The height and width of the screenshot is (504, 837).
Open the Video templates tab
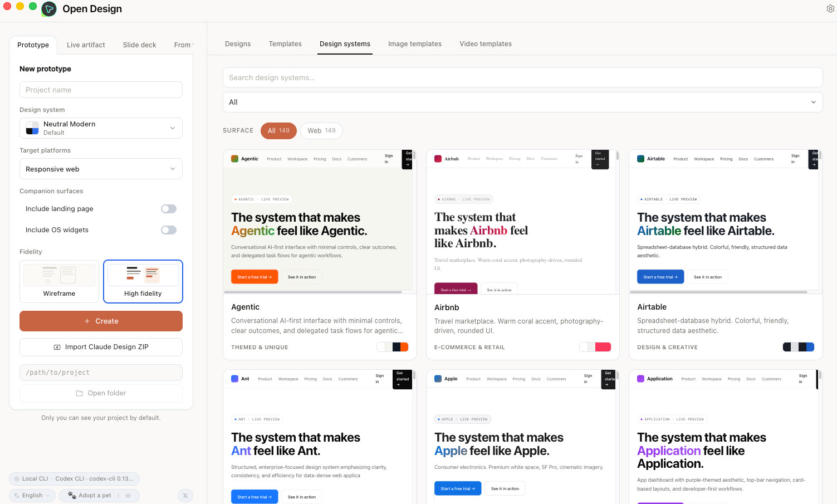pyautogui.click(x=486, y=44)
